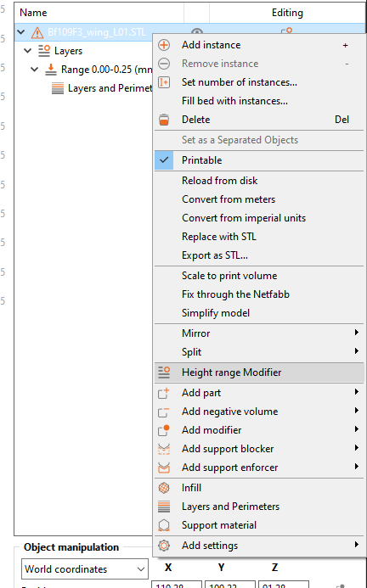Viewport: 367px width, 588px height.
Task: Choose Convert from imperial units
Action: pyautogui.click(x=244, y=218)
